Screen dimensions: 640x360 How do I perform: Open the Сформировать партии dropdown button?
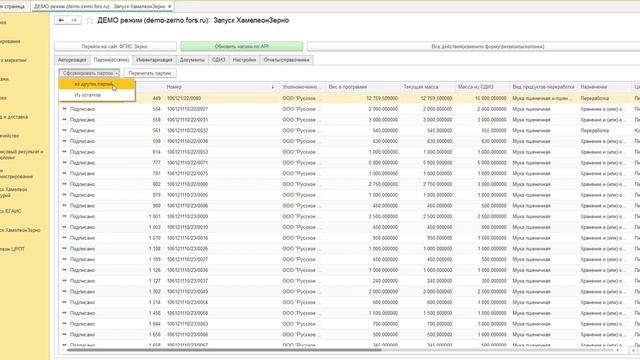(x=89, y=73)
